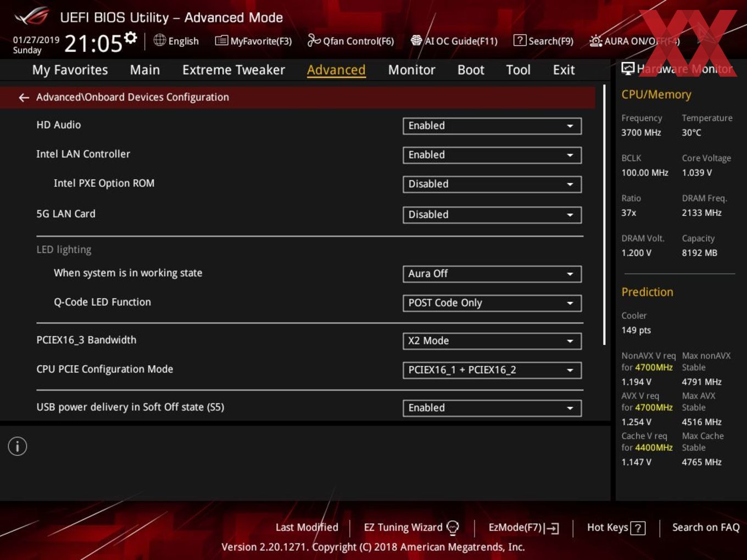Click the 3700 MHz frequency value
The width and height of the screenshot is (747, 560).
pos(641,132)
